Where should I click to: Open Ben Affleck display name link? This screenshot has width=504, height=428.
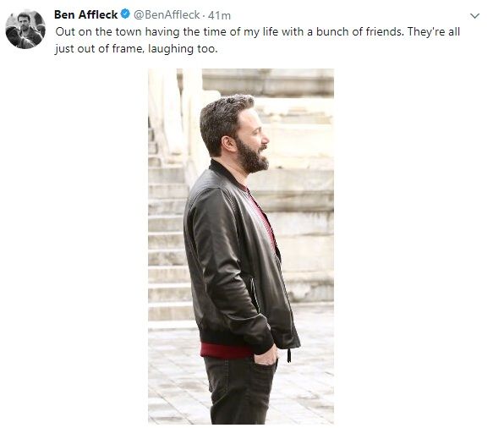pos(85,14)
